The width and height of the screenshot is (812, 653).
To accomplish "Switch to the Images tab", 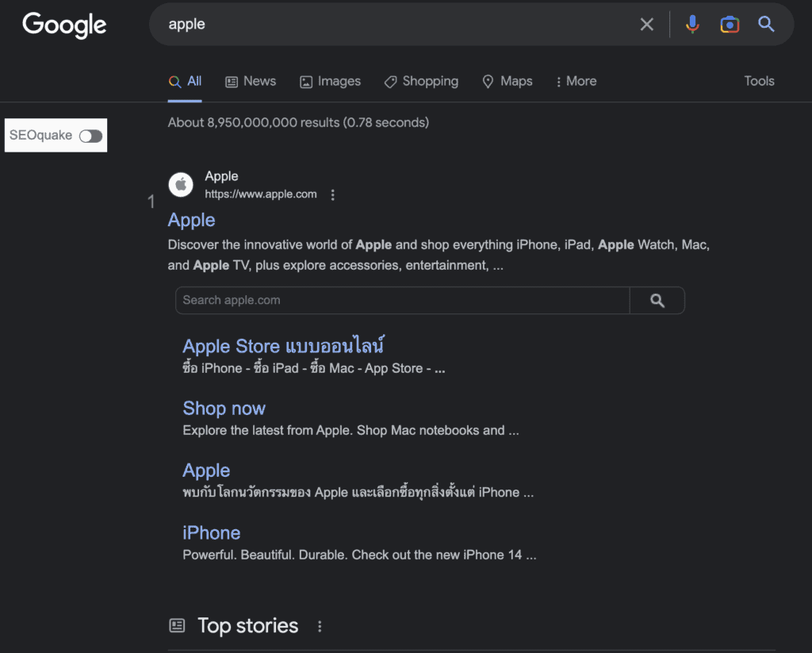I will pyautogui.click(x=331, y=82).
